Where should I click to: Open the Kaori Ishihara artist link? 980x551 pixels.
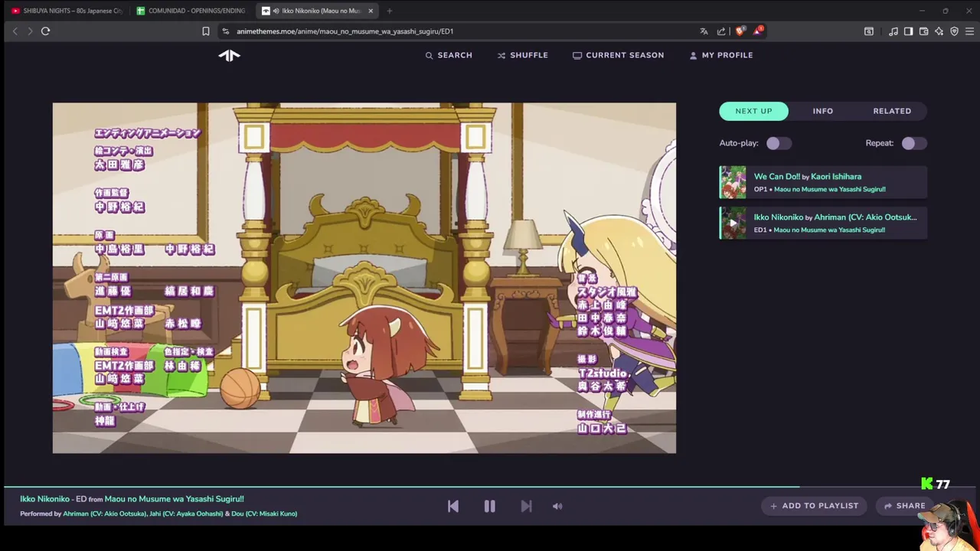click(836, 177)
